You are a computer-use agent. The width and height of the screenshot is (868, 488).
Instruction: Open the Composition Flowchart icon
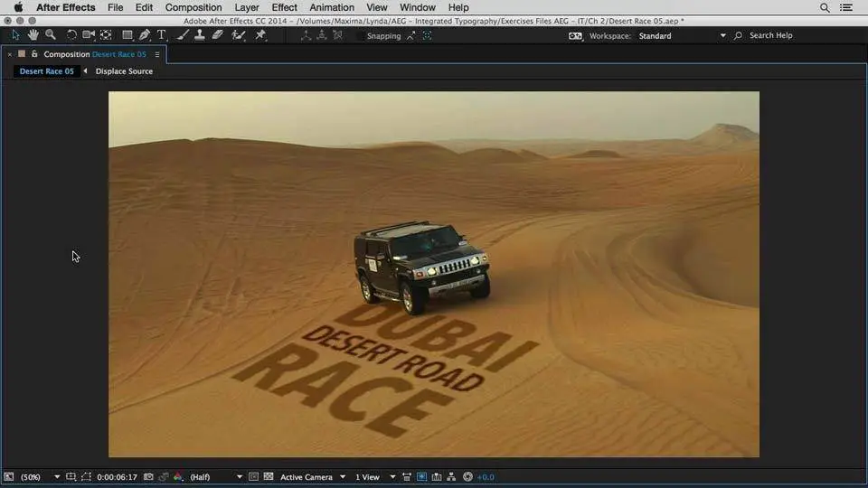point(451,477)
